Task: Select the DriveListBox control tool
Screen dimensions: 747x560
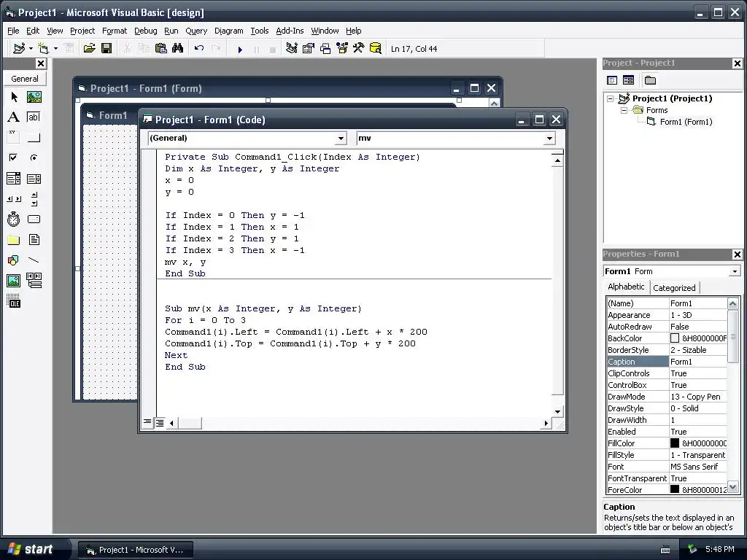Action: coord(34,219)
